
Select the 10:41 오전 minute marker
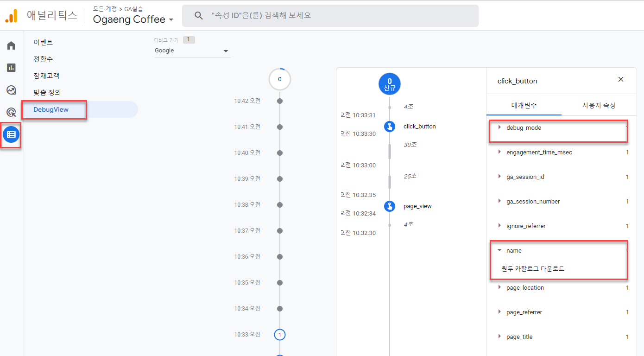coord(279,127)
